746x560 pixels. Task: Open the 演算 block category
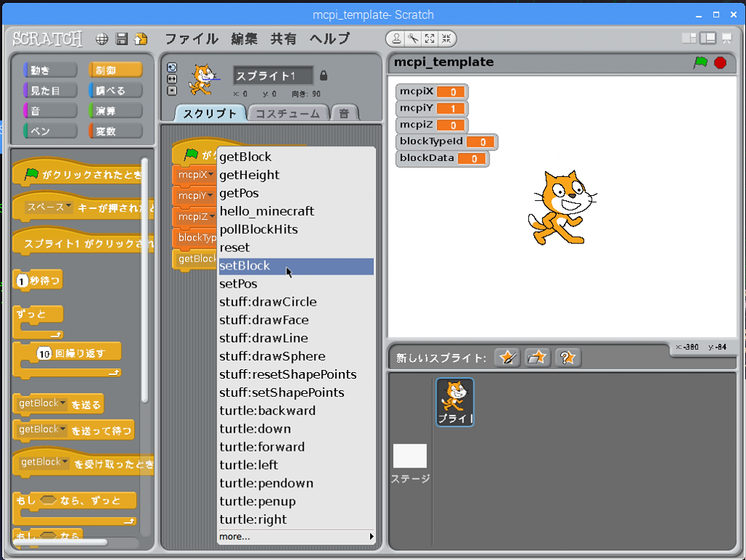(x=115, y=111)
